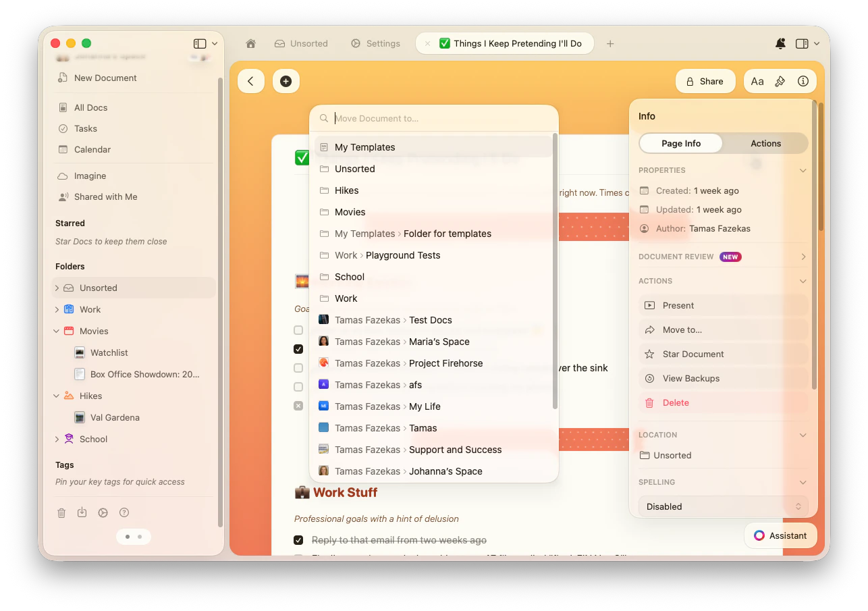This screenshot has height=611, width=868.
Task: Click the add new tab plus
Action: pyautogui.click(x=610, y=43)
